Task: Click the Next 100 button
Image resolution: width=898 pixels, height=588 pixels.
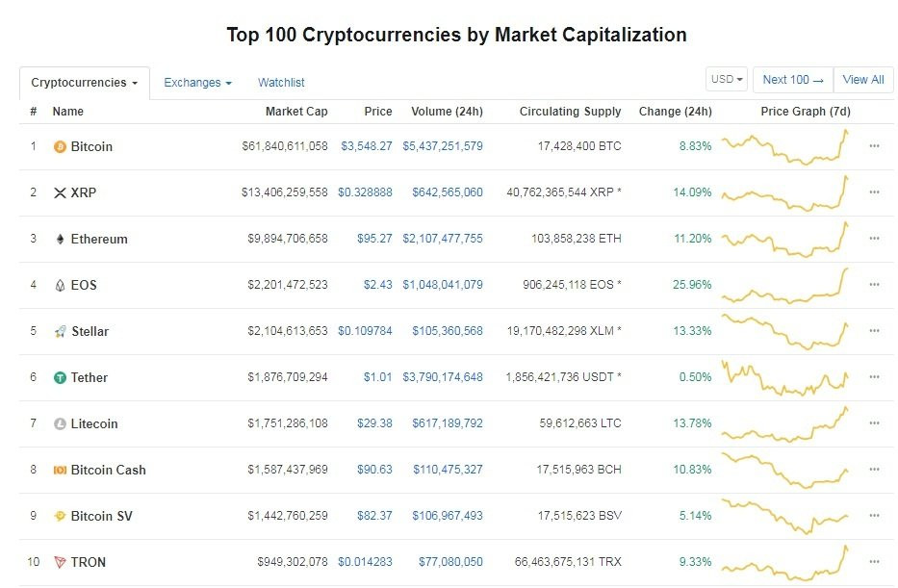Action: (793, 80)
